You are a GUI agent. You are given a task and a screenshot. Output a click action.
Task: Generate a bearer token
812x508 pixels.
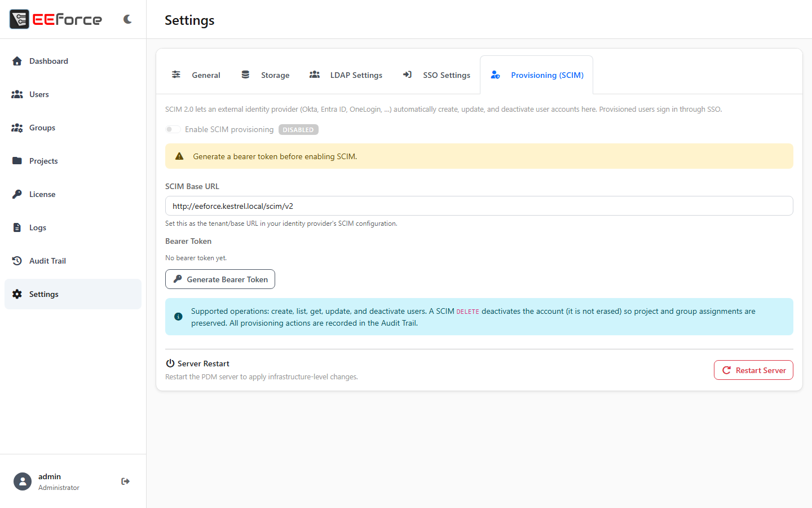click(x=220, y=279)
